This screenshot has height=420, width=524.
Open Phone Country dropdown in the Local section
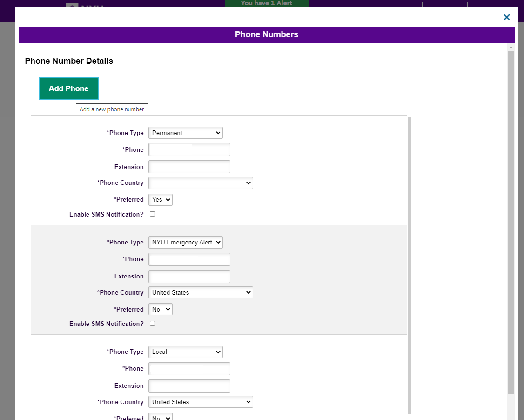point(201,402)
